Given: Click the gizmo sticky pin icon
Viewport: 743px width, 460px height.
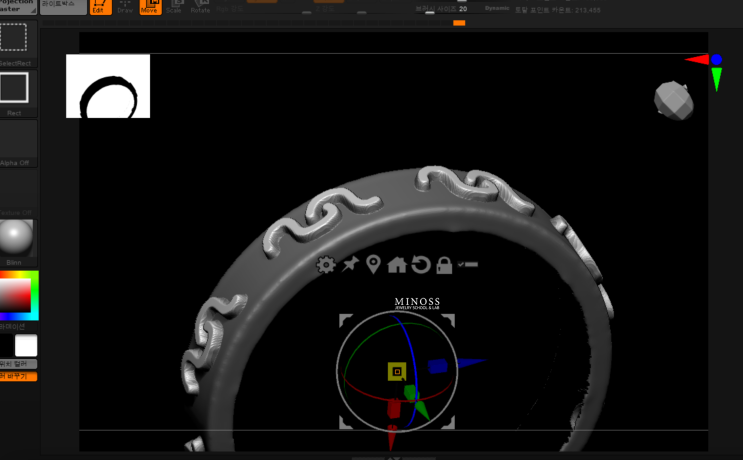Looking at the screenshot, I should point(349,265).
